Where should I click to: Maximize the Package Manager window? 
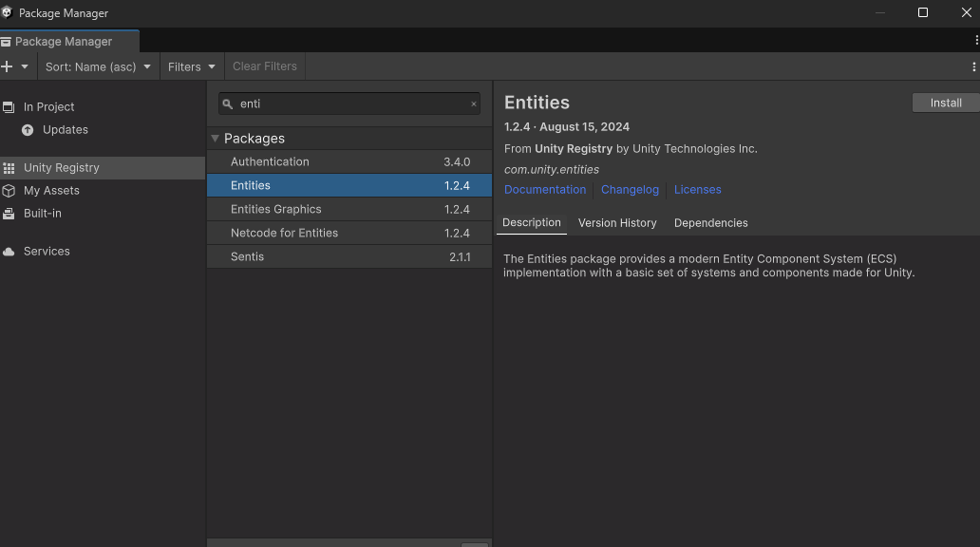click(x=922, y=12)
